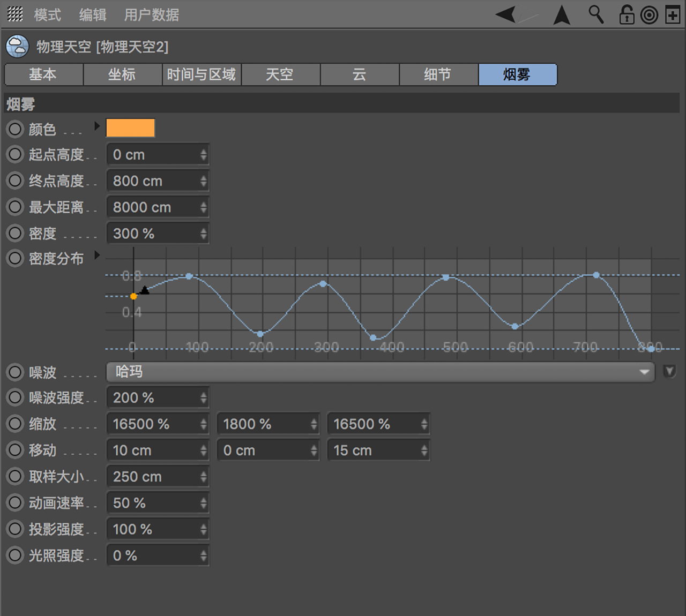Click the target mode icon
The width and height of the screenshot is (686, 616).
click(649, 15)
